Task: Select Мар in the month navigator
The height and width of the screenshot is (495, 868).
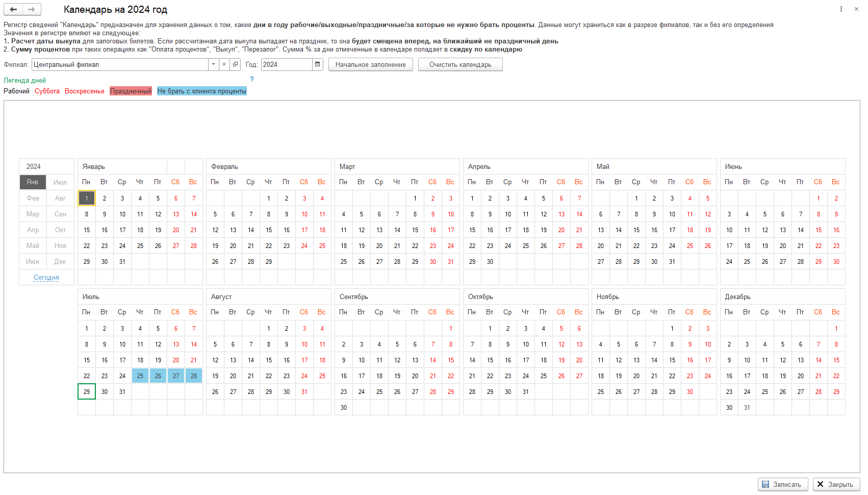Action: 33,214
